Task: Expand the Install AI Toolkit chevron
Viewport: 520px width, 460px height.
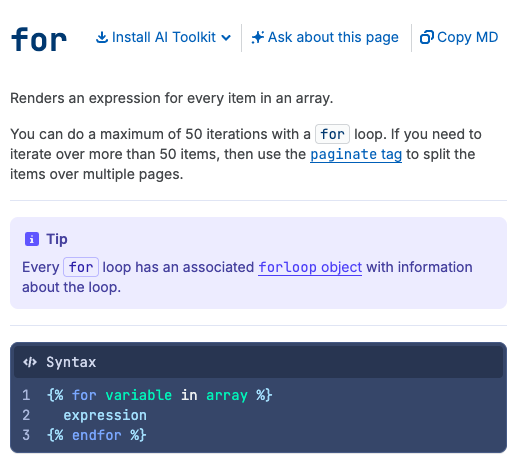Action: (226, 38)
